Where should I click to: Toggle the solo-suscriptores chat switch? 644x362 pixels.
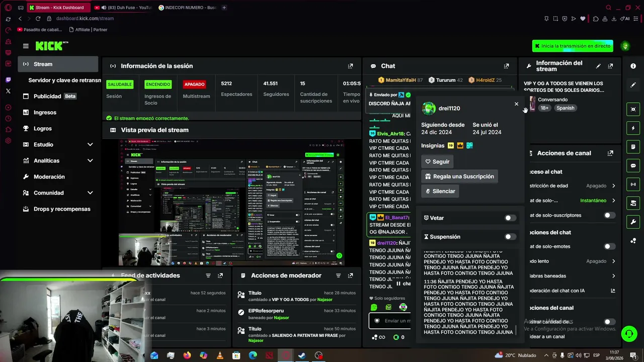tap(609, 215)
